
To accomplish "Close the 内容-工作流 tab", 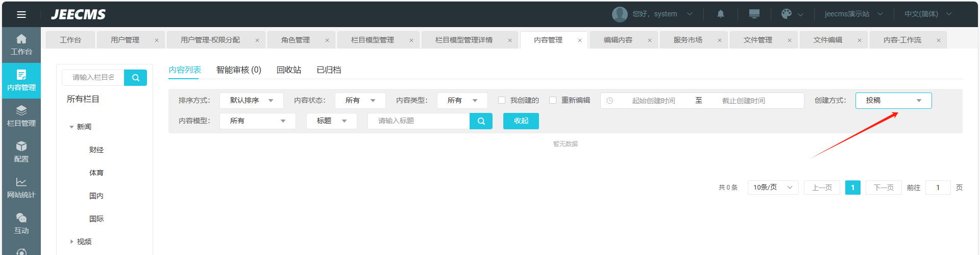I will (x=939, y=40).
